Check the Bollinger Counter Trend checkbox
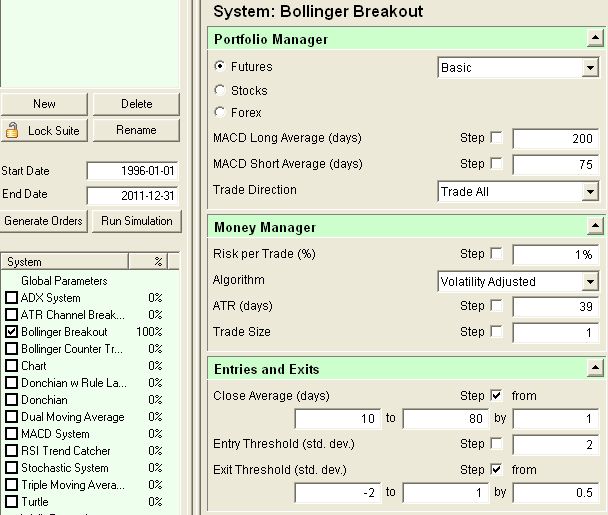This screenshot has width=608, height=515. coord(12,349)
